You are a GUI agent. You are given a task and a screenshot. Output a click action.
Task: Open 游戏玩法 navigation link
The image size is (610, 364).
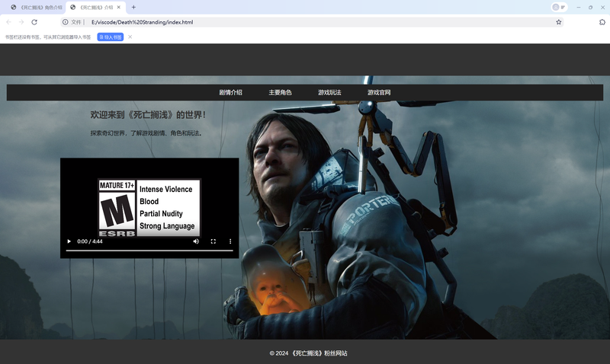click(329, 92)
